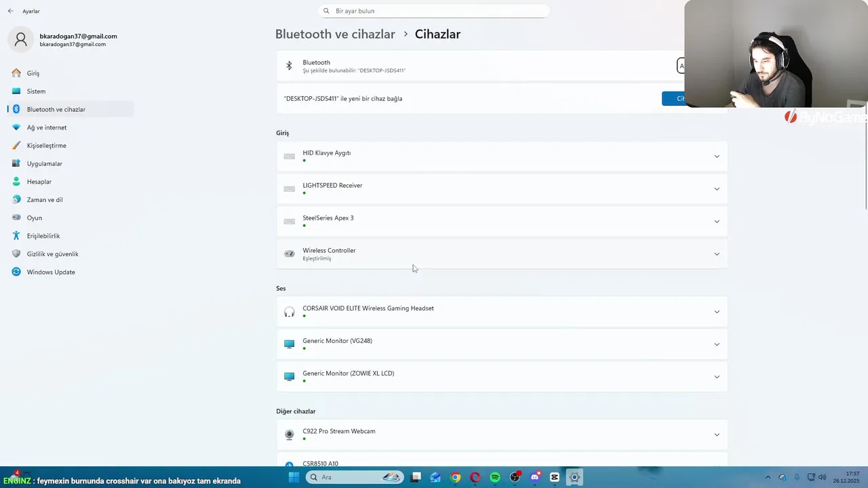Expand the Generic Monitor (ZOWIE XL LCD) row
Viewport: 868px width, 488px height.
tap(502, 377)
